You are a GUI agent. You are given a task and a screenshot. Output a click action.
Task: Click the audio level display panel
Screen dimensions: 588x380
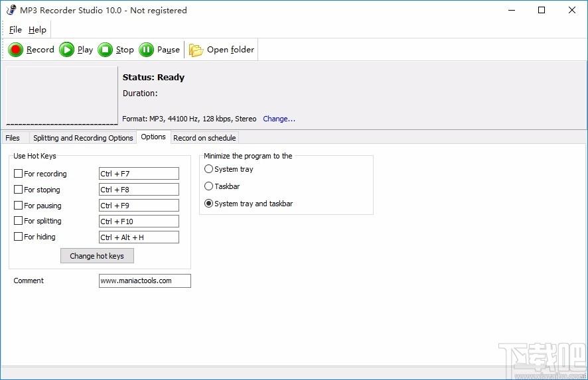(62, 95)
